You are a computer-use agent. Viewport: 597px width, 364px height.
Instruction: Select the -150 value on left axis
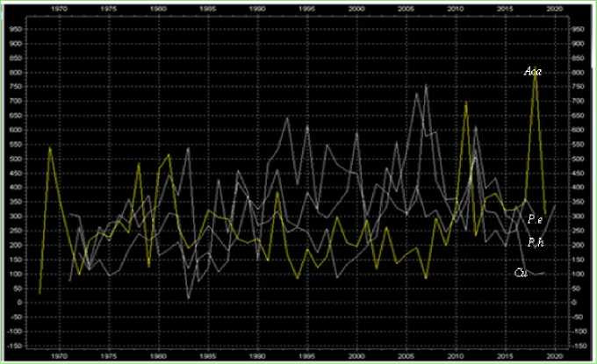click(16, 346)
